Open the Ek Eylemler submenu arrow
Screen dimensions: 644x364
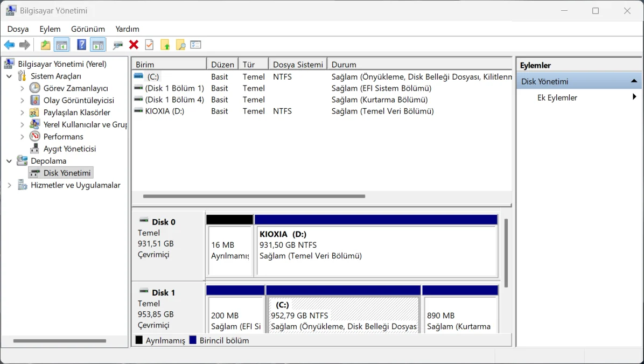634,97
